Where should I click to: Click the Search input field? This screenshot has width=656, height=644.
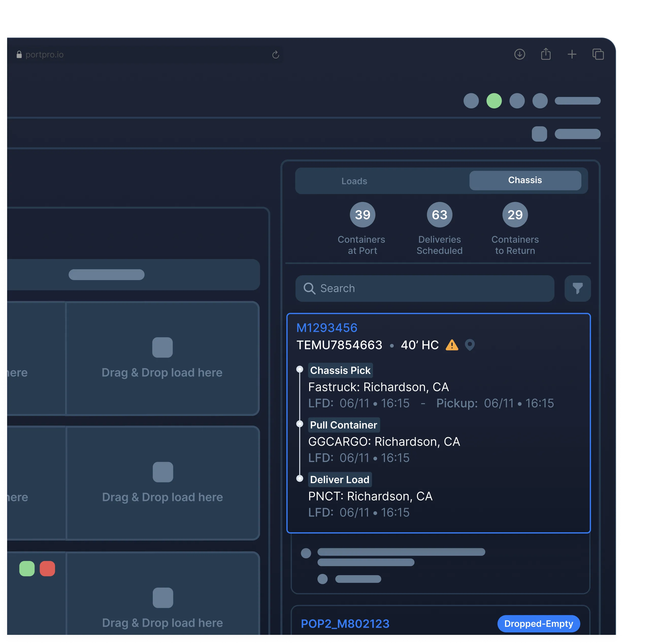coord(425,288)
